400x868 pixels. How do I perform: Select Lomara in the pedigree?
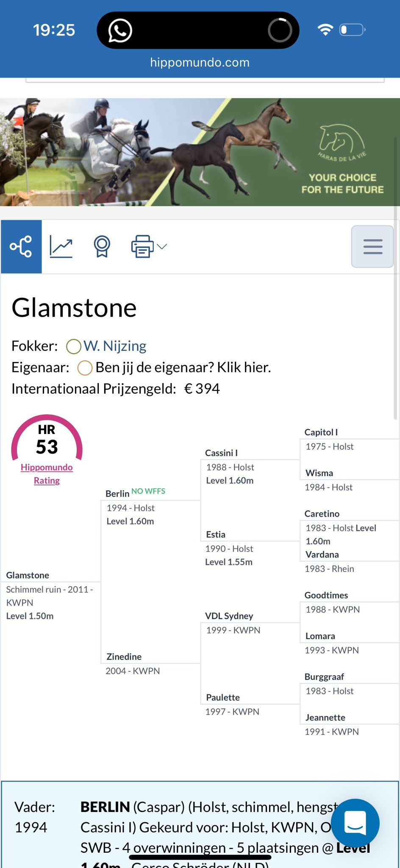(320, 636)
